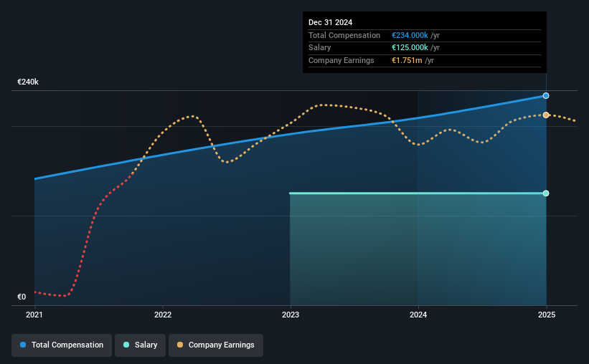
Task: Click the teal dot in Salary legend
Action: click(x=126, y=345)
